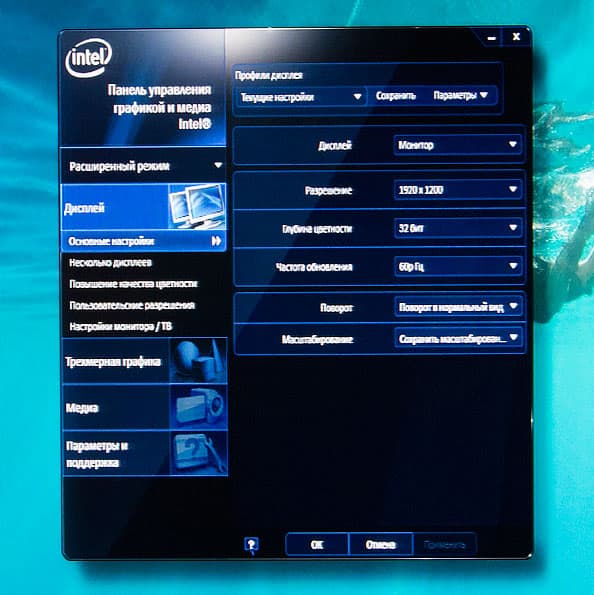The image size is (594, 595).
Task: Open the Текущие настройки profile dropdown
Action: point(301,97)
